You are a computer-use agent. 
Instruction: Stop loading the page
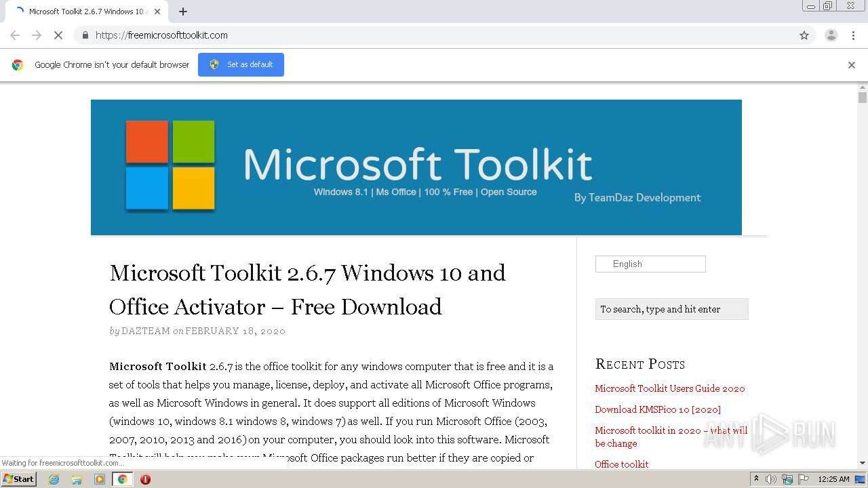click(58, 35)
